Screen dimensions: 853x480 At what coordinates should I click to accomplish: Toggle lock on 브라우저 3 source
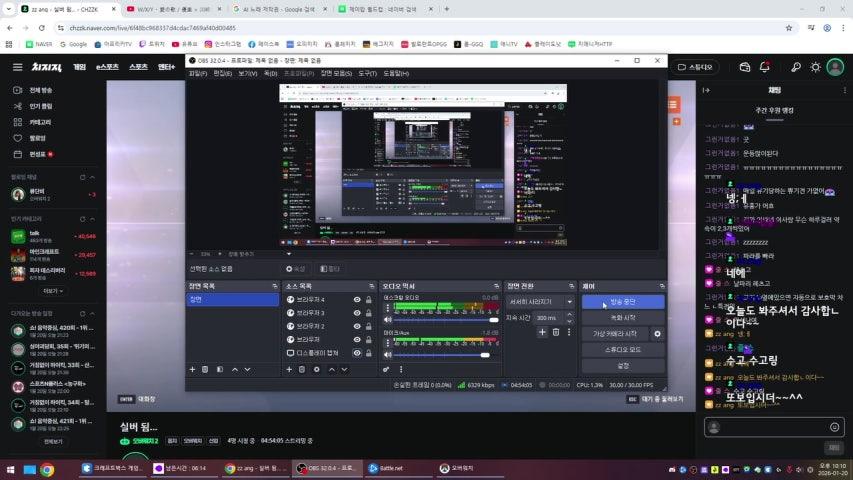[369, 313]
